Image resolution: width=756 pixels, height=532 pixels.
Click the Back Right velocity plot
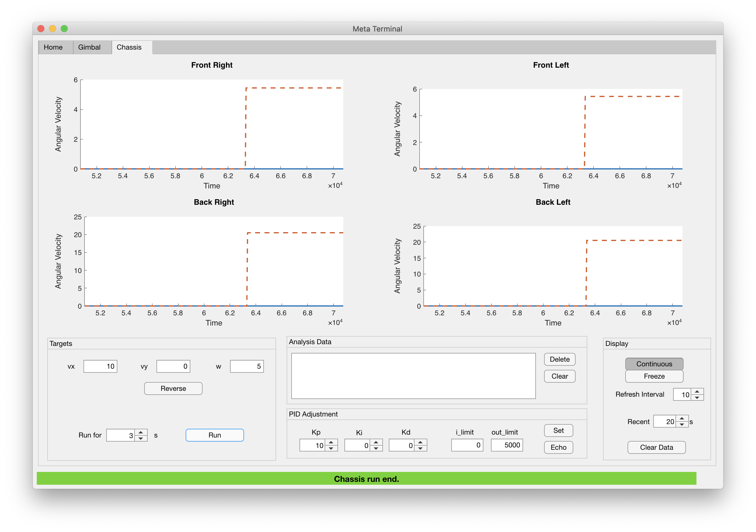click(214, 261)
